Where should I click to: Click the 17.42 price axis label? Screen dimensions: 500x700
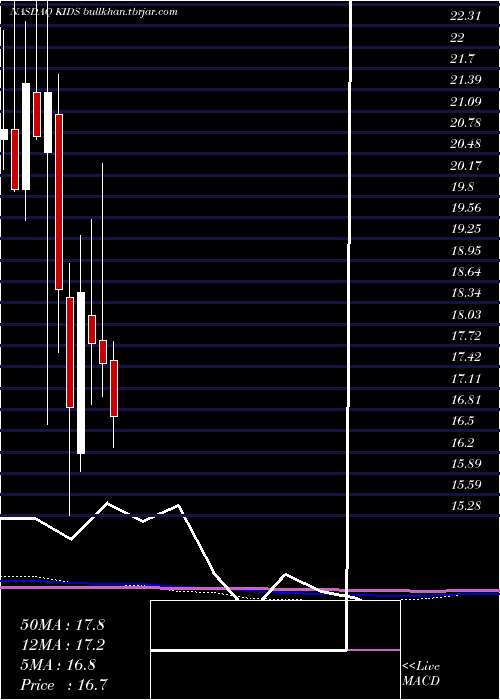tap(466, 357)
